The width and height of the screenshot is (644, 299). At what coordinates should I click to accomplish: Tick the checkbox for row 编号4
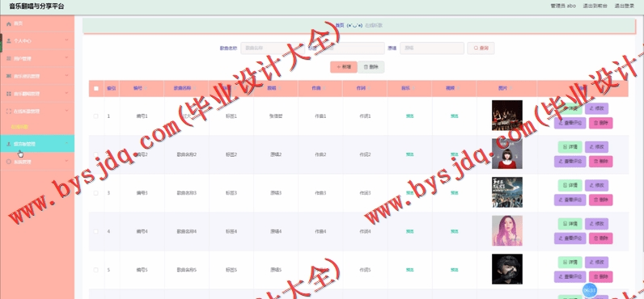(96, 231)
